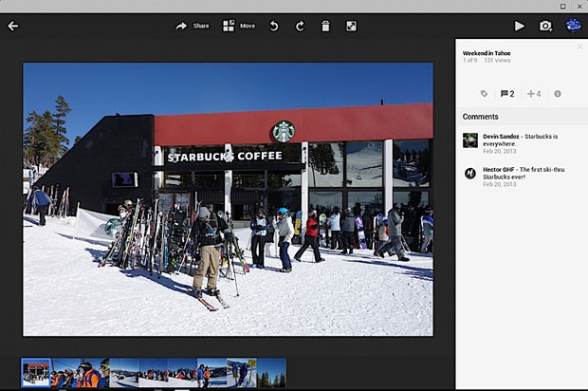Select thumbnail with yellow trail sign
588x391 pixels.
click(x=242, y=372)
